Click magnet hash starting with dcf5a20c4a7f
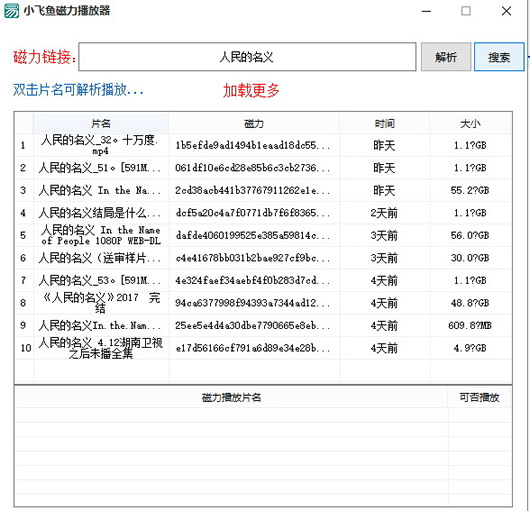Screen dimensions: 530x511 (253, 213)
